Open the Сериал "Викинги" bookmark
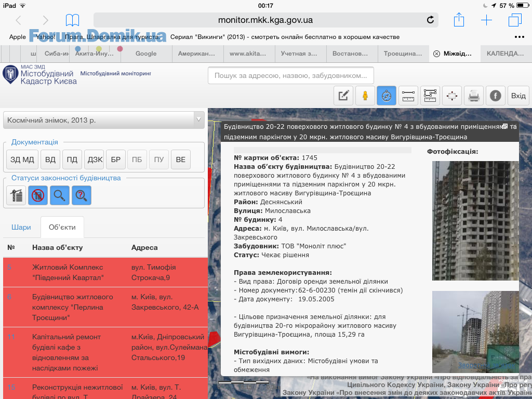The height and width of the screenshot is (399, 532). pos(285,37)
